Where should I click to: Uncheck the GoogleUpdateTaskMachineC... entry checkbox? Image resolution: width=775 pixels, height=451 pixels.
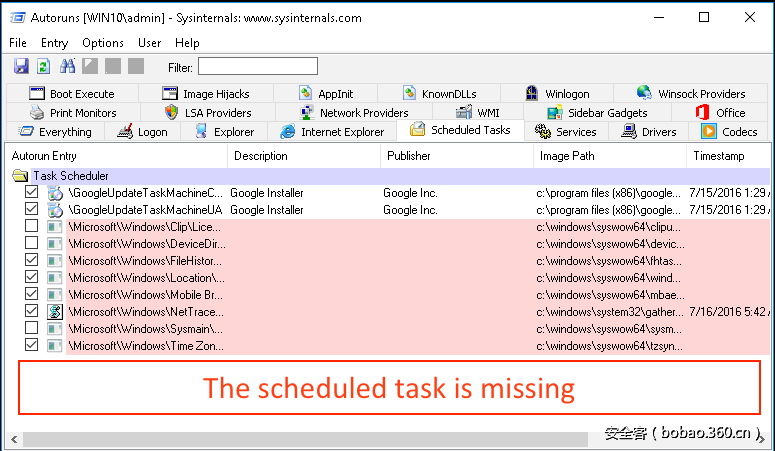32,193
